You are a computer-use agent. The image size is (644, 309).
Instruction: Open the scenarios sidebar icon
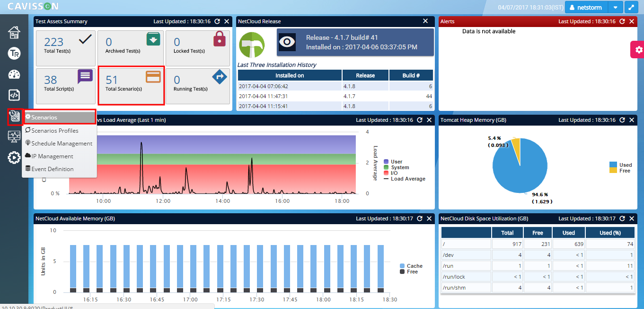(x=14, y=116)
